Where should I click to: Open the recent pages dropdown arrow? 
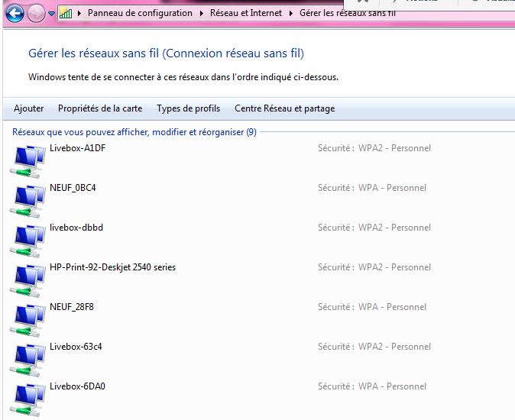[51, 14]
